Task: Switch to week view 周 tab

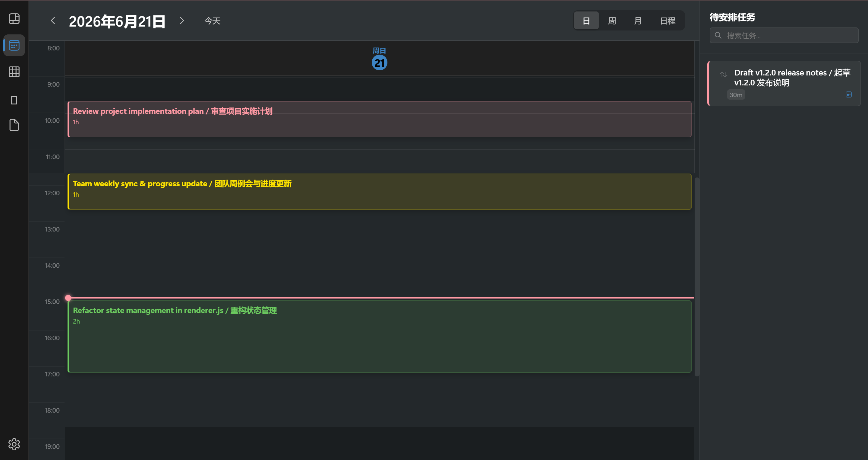Action: coord(611,21)
